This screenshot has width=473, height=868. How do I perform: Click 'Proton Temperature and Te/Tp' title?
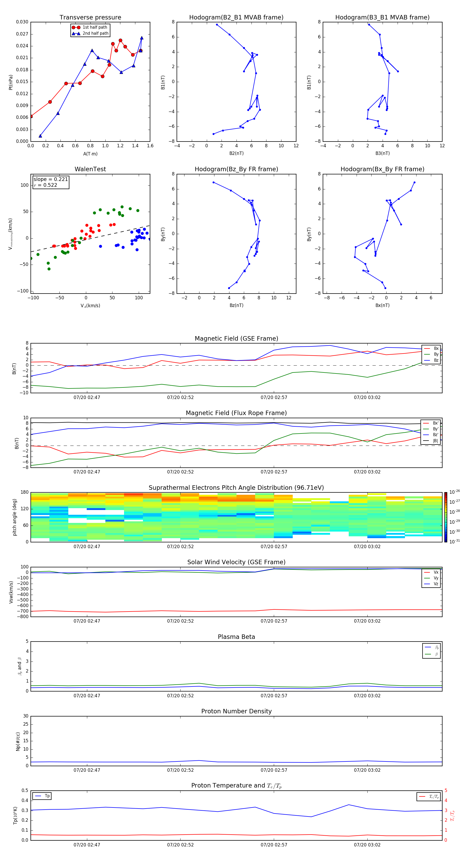236,785
